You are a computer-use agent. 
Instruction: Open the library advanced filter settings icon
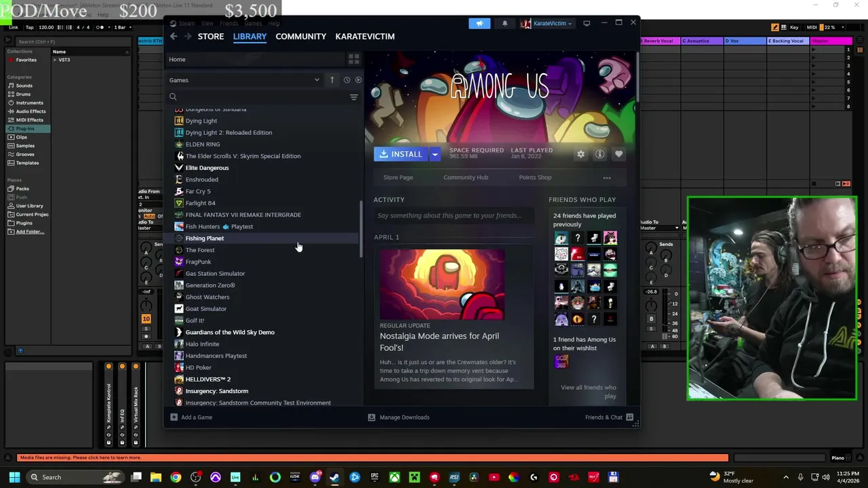353,97
